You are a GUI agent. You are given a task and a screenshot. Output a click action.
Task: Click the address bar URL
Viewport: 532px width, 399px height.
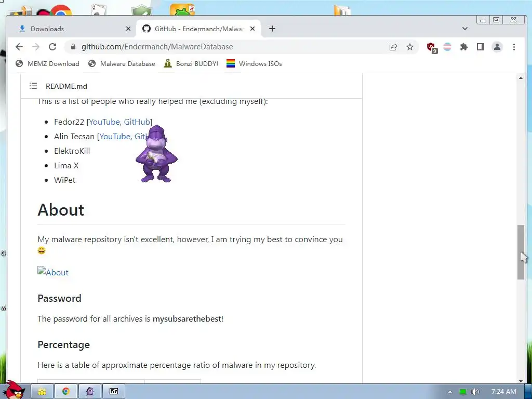[x=157, y=47]
